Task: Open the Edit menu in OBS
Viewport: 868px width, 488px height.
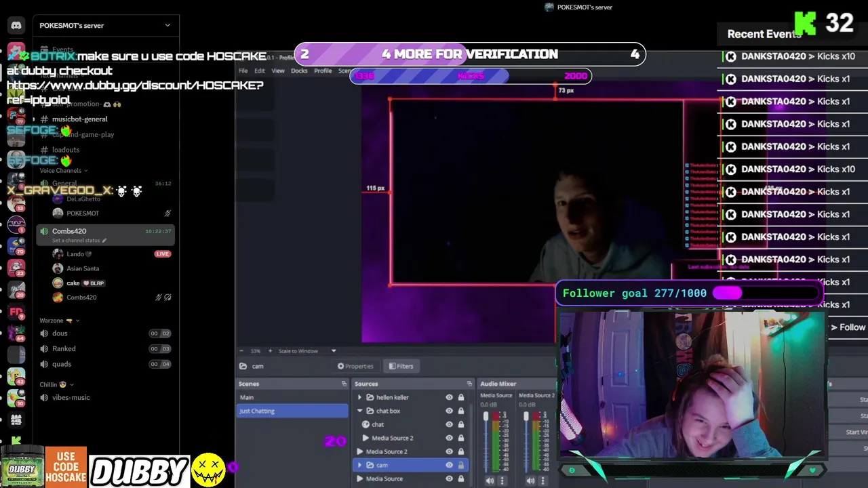Action: click(x=260, y=70)
